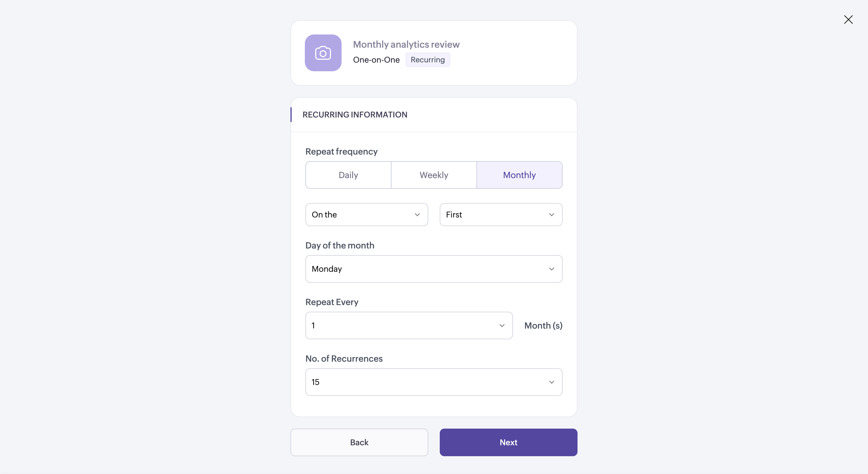Select Weekly repeat frequency
The image size is (868, 474).
(434, 175)
